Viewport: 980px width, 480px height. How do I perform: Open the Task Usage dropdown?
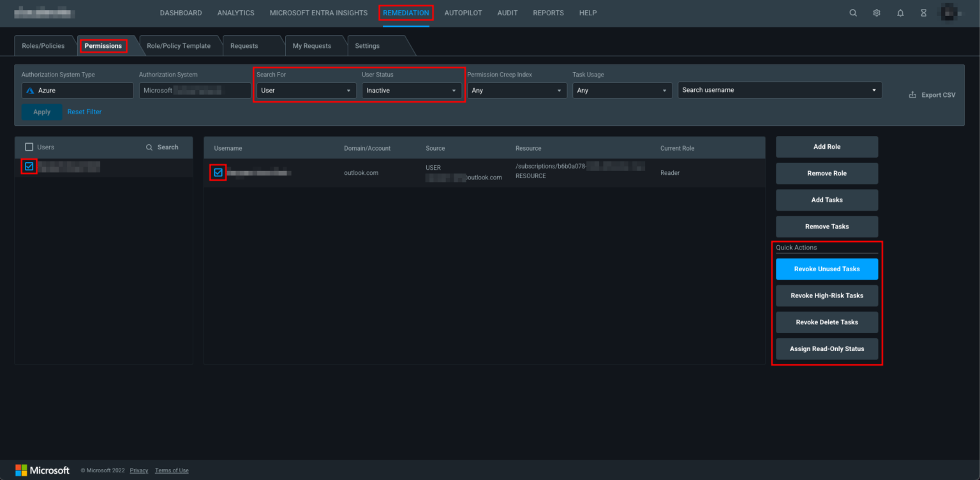click(x=622, y=90)
